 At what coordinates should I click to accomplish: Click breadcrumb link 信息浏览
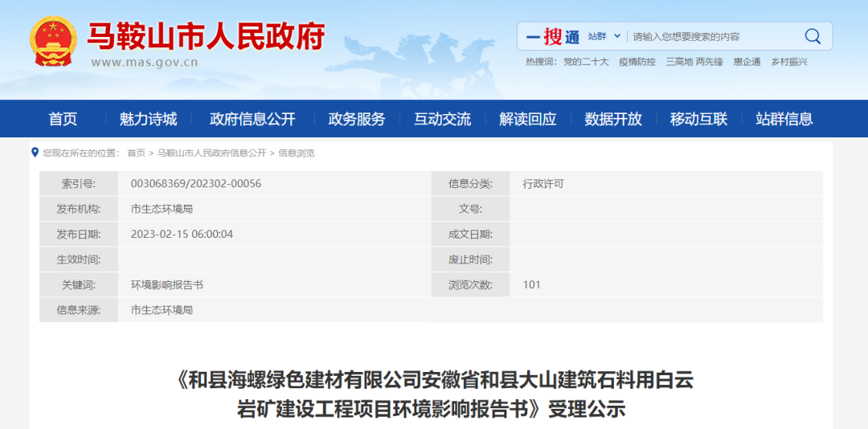[x=296, y=153]
